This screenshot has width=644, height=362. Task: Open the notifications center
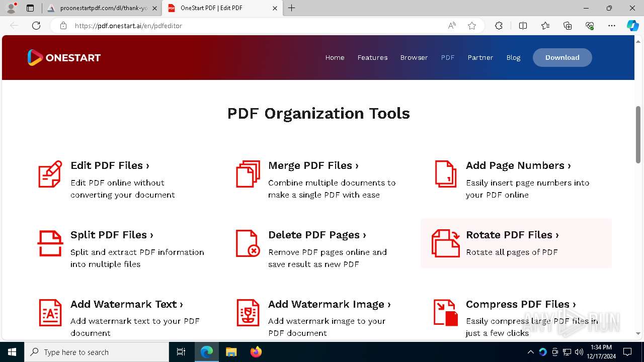click(x=627, y=352)
